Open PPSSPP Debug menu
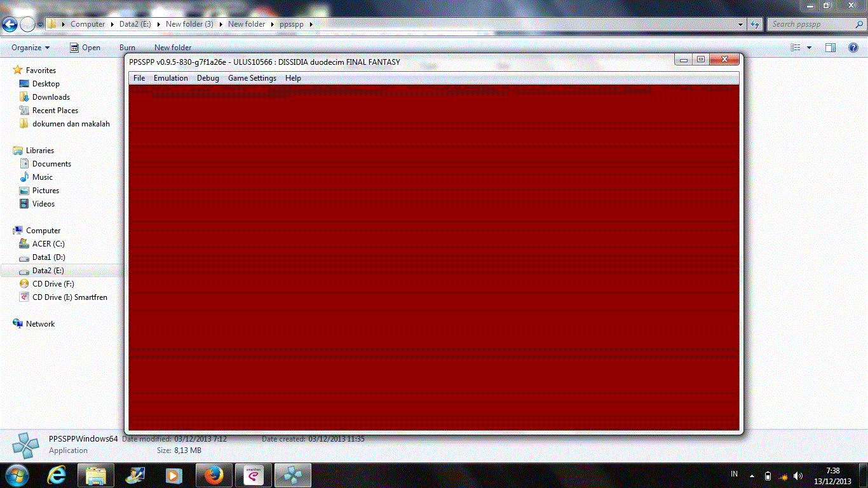Screen dimensions: 868x488 [x=208, y=78]
